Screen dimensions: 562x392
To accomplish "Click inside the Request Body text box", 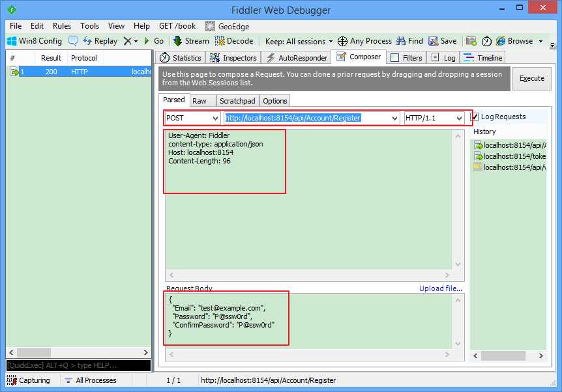I will click(309, 321).
